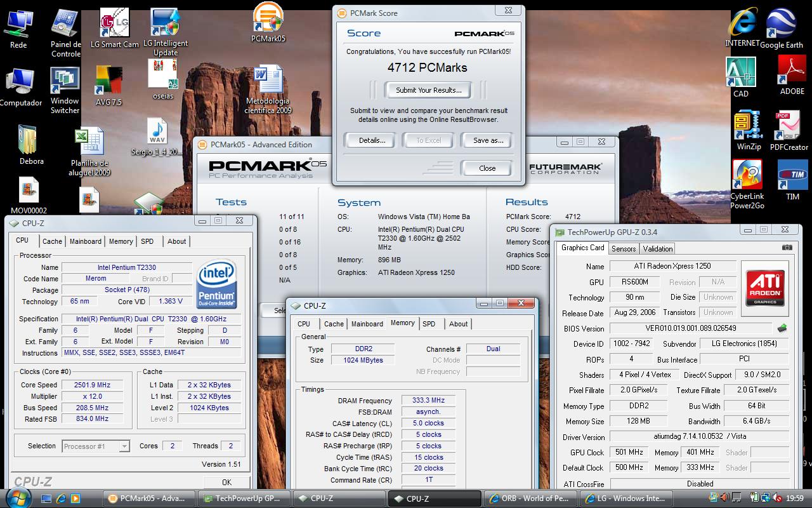
Task: Switch to the Sensors tab in GPU-Z
Action: [x=624, y=248]
